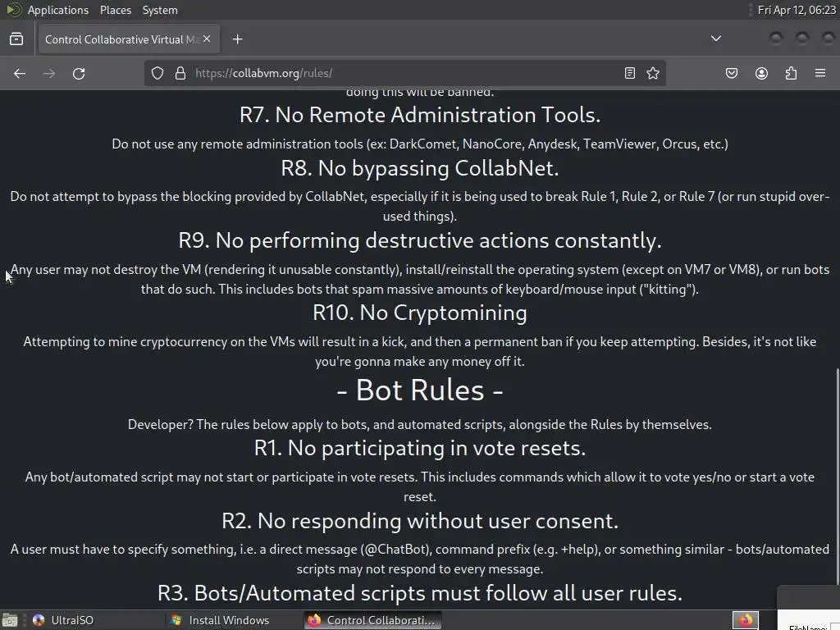The image size is (840, 630).
Task: Open the Firefox View tab icon
Action: [16, 39]
